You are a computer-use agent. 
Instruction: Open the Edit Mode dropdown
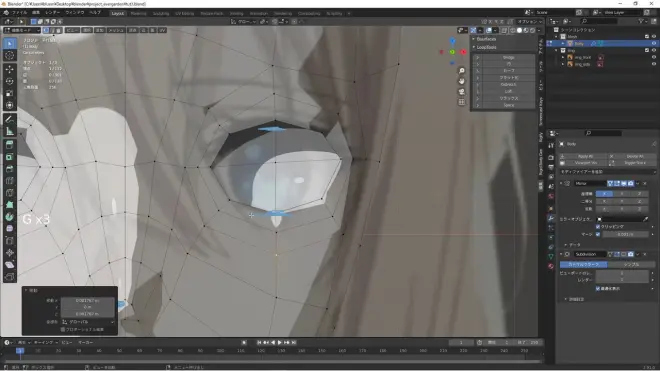point(22,30)
